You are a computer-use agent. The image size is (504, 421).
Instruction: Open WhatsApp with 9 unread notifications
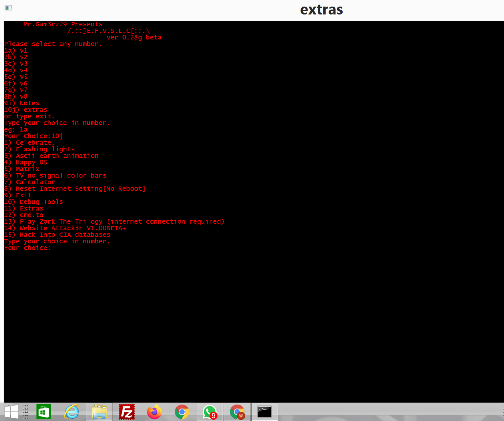pyautogui.click(x=210, y=412)
